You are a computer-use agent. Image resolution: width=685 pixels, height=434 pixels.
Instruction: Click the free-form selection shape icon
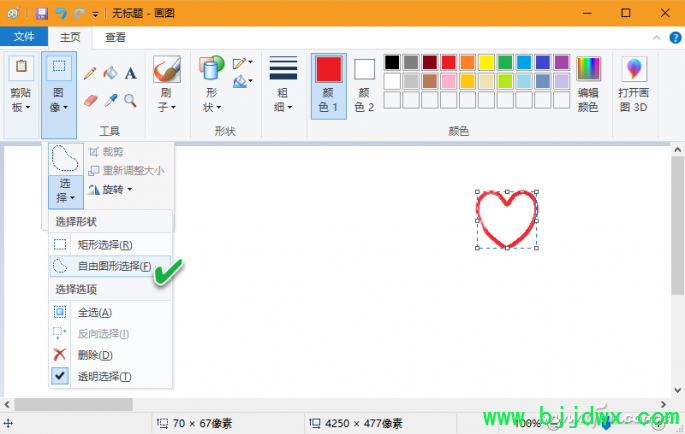(66, 159)
